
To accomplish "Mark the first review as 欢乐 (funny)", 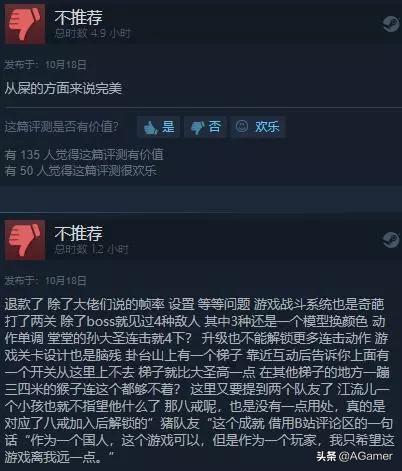I will [x=258, y=127].
